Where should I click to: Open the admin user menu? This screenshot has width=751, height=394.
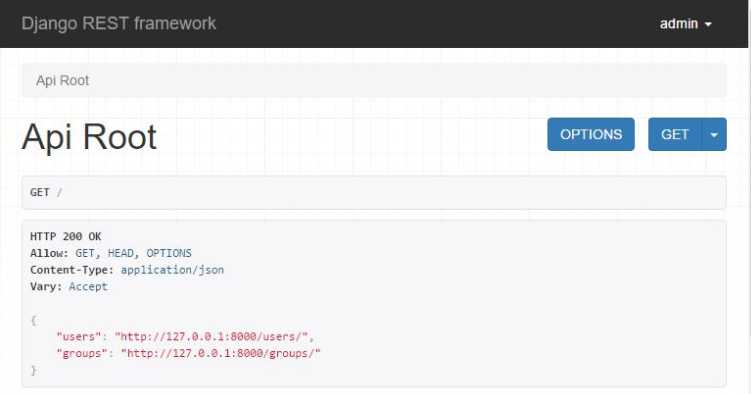pos(685,23)
